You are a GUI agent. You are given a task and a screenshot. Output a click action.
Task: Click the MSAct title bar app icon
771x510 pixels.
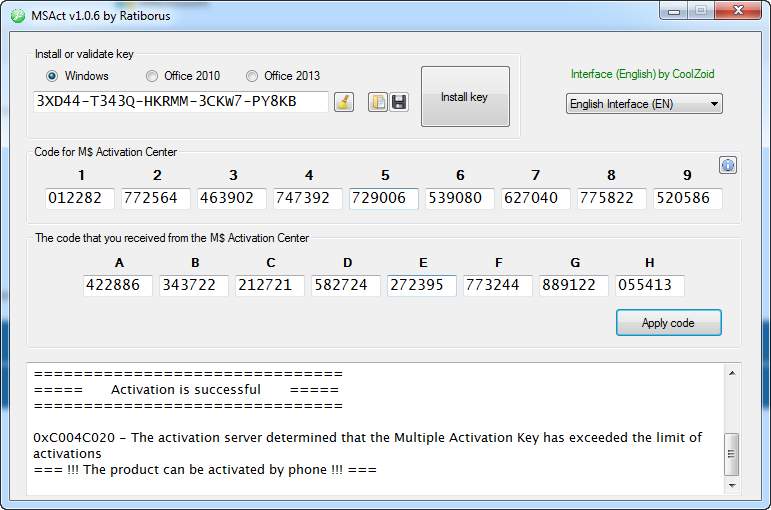(18, 16)
